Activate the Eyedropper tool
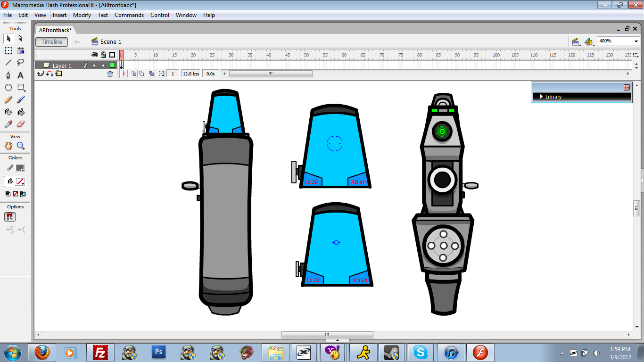 coord(8,124)
